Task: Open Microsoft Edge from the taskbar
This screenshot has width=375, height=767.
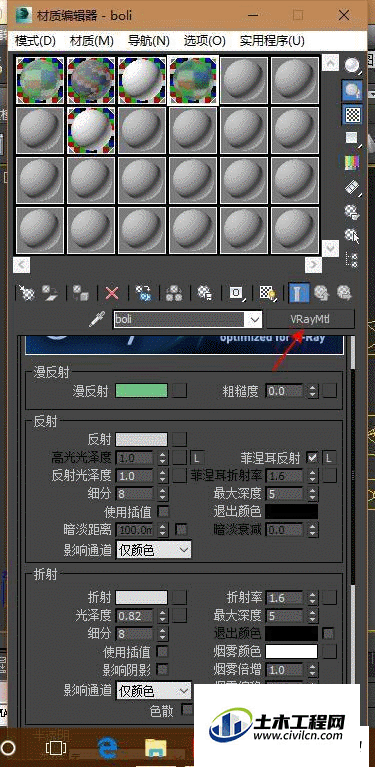Action: (x=108, y=748)
